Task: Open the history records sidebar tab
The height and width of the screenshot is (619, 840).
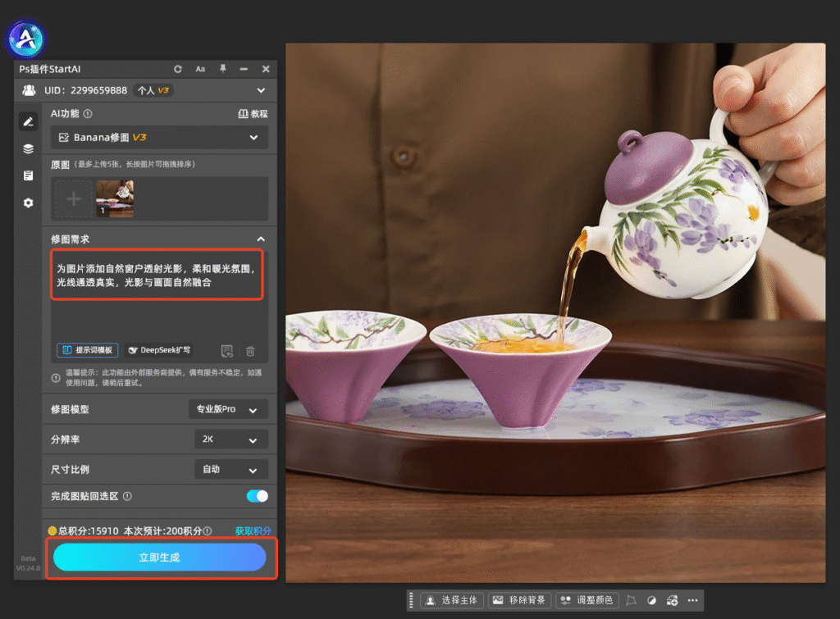Action: coord(29,175)
